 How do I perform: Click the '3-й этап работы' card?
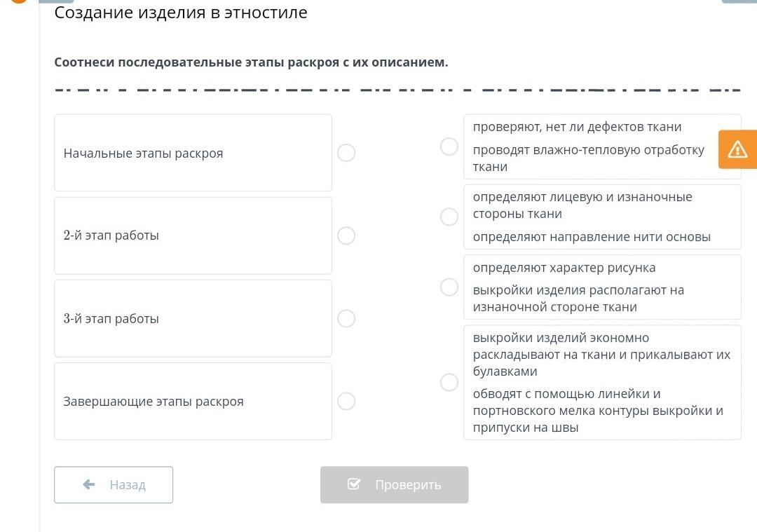[x=193, y=319]
